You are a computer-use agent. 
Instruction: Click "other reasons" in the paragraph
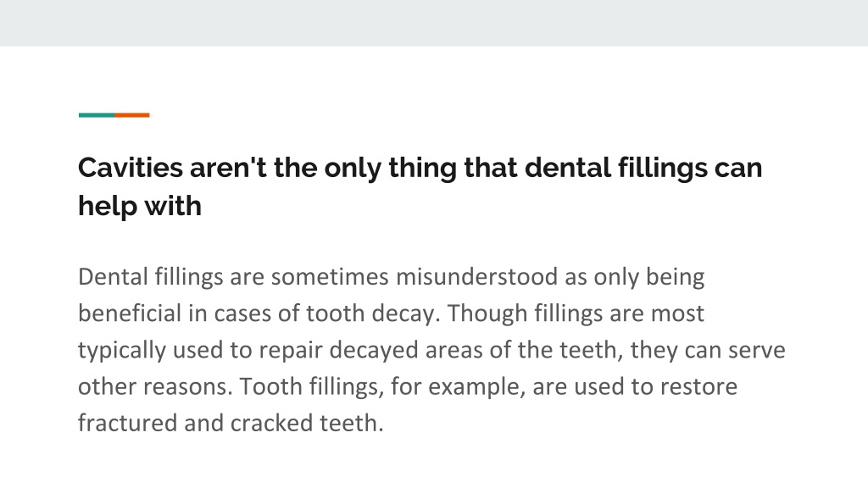point(153,386)
